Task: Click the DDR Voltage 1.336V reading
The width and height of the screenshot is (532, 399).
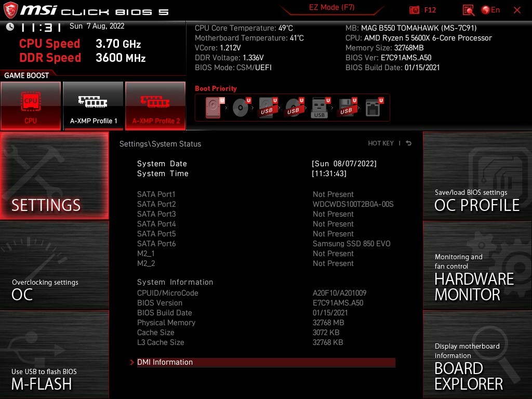Action: 229,58
